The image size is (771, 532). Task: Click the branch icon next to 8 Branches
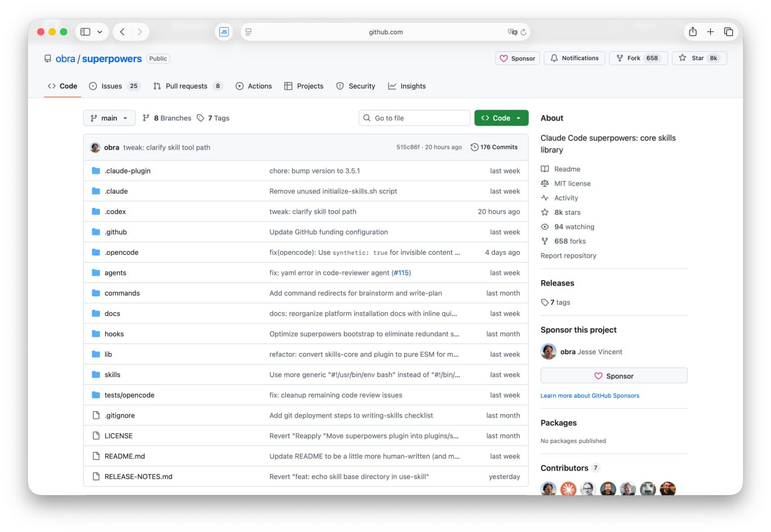146,117
